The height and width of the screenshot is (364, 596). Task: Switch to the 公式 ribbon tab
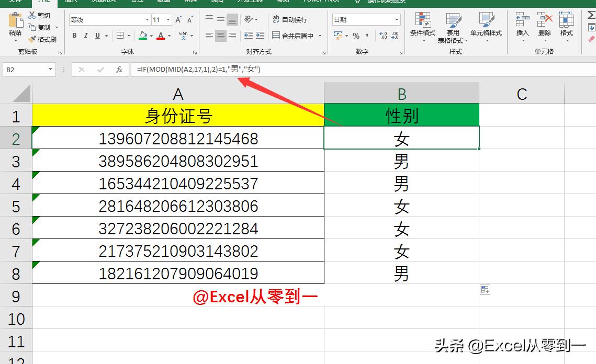coord(137,2)
